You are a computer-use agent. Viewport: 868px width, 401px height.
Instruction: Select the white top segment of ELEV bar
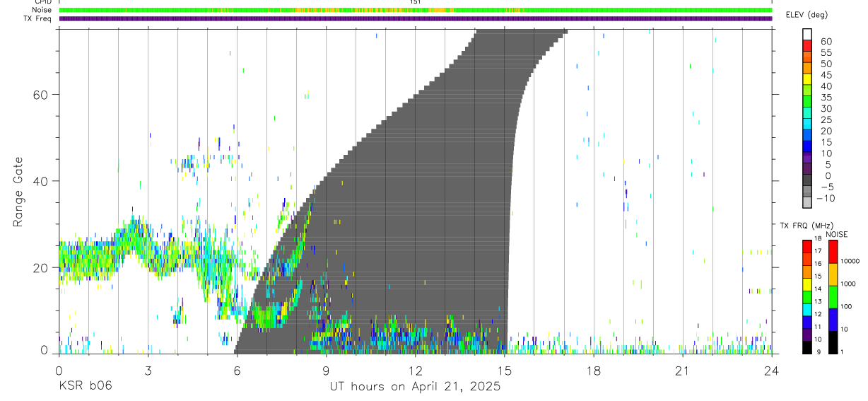(x=807, y=34)
